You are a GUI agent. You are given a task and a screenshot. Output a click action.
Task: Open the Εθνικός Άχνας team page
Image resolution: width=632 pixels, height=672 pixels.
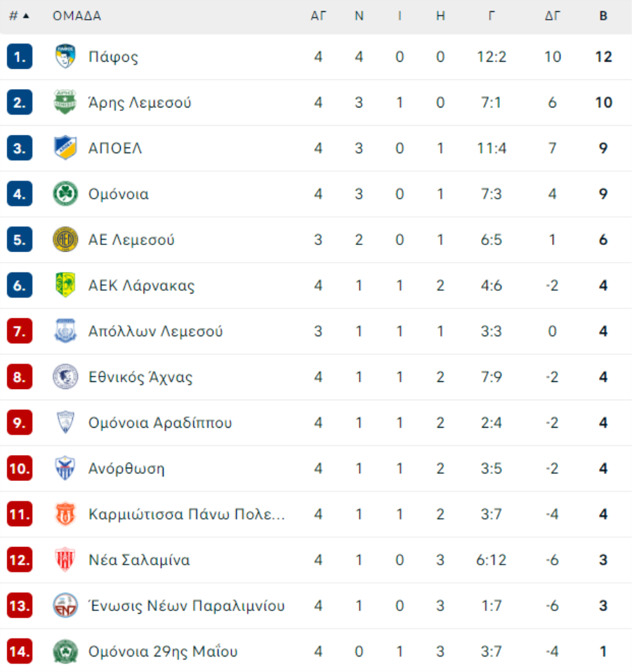click(x=140, y=377)
